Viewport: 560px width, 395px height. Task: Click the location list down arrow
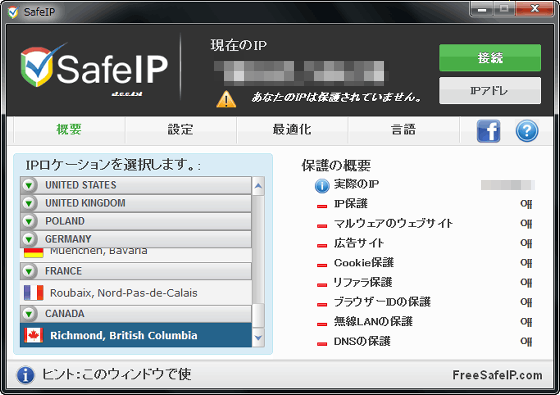click(258, 338)
